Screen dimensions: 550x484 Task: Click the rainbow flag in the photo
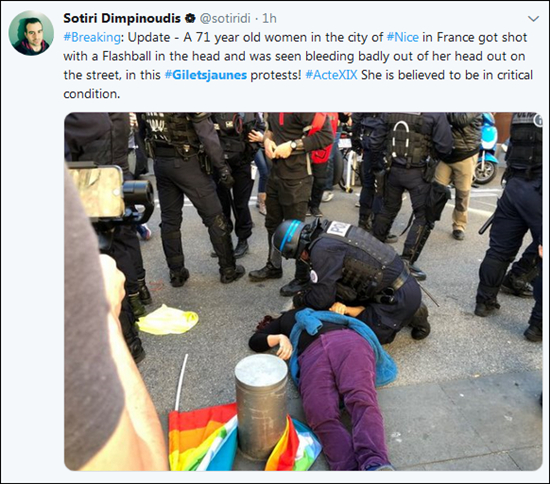242,437
